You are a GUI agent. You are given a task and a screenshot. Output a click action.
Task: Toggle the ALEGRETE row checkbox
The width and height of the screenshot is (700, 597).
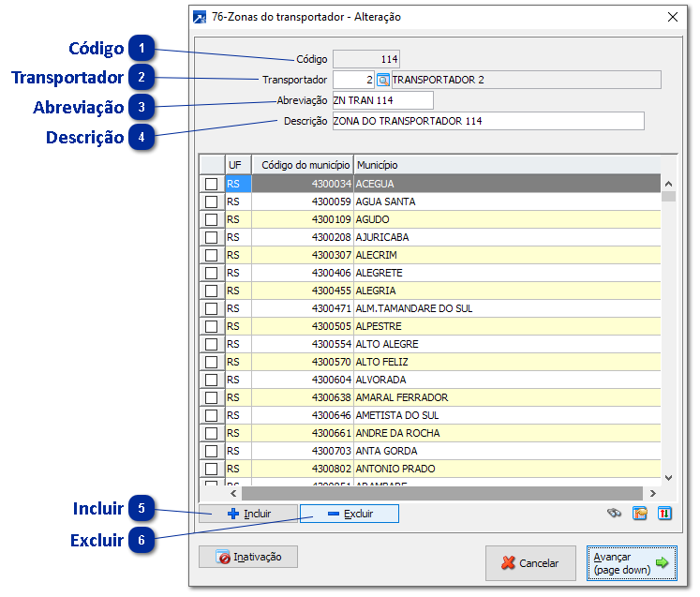click(211, 273)
